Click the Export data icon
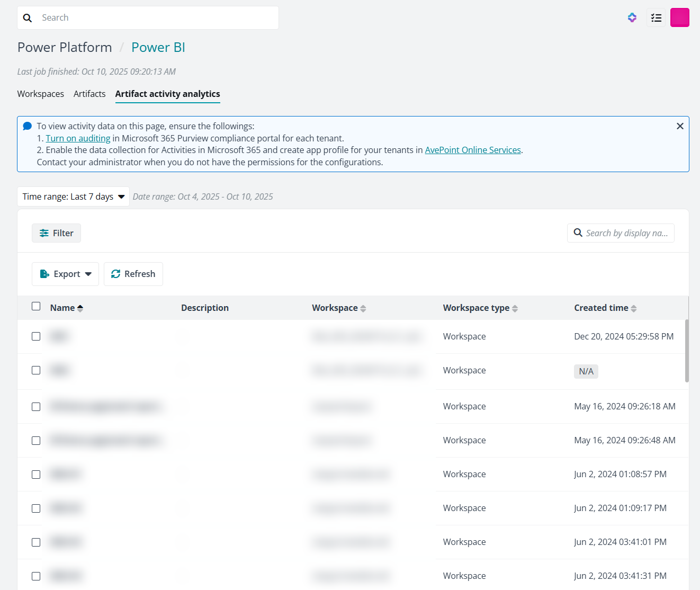 (x=44, y=274)
